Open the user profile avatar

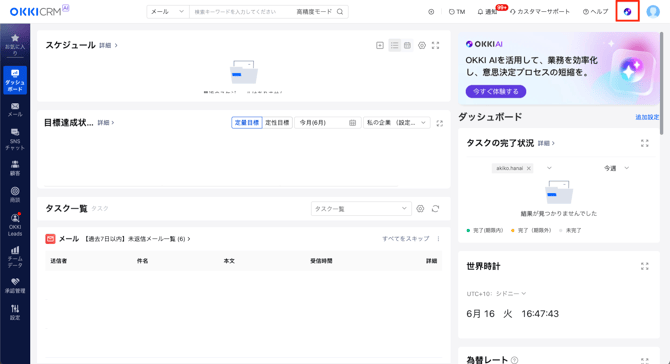(x=653, y=12)
